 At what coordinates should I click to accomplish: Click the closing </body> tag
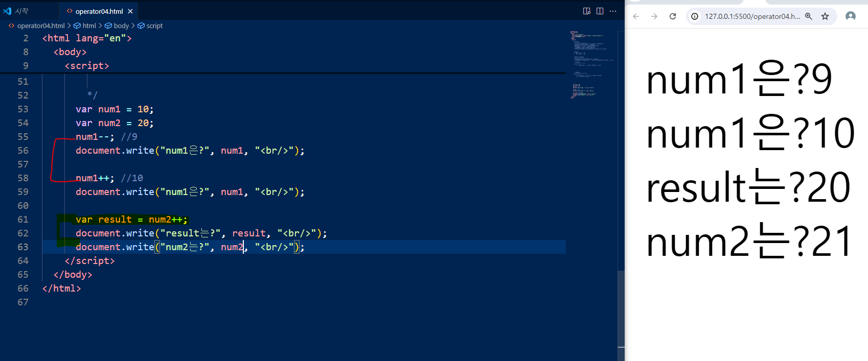click(73, 275)
